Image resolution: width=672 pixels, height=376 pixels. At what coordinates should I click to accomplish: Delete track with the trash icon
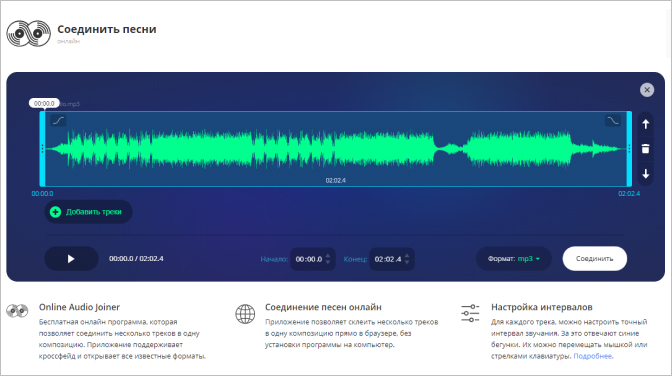(645, 149)
